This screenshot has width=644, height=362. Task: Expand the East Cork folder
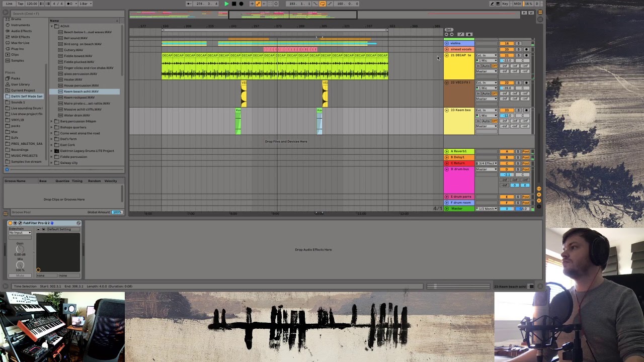tap(51, 145)
